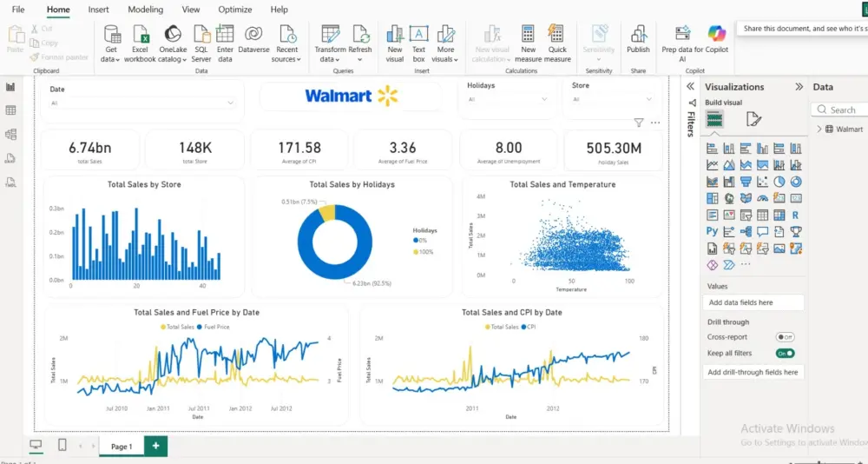Select the Waterfall chart visual
This screenshot has height=464, width=868.
pyautogui.click(x=729, y=182)
